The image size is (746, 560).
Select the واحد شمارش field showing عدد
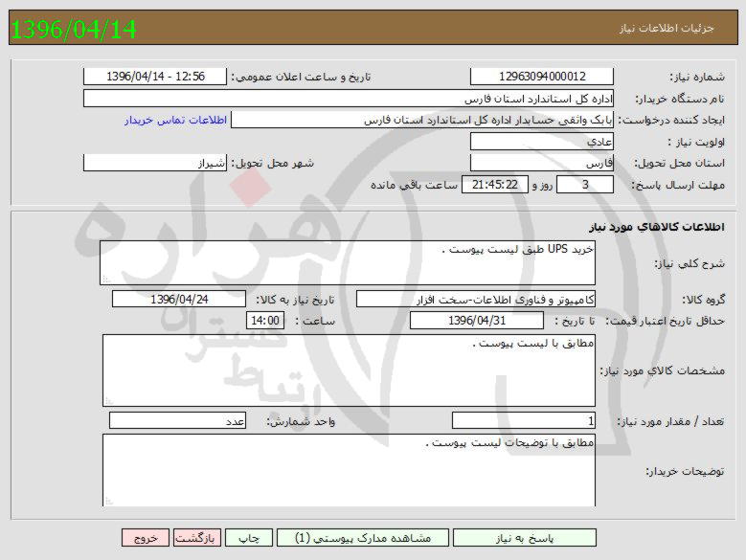pyautogui.click(x=179, y=420)
